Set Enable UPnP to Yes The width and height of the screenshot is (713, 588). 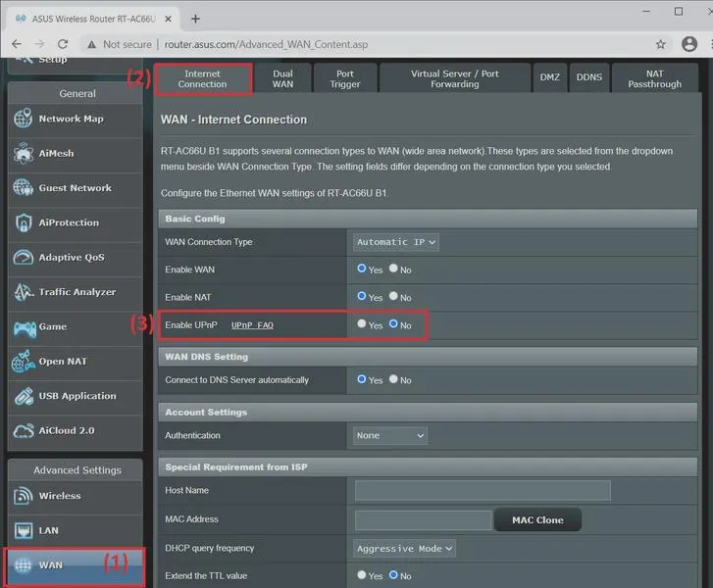[362, 324]
